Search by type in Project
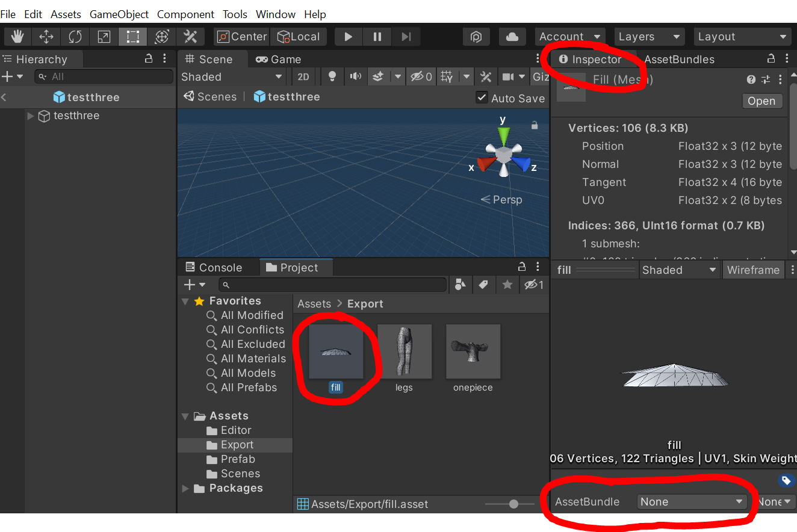 point(461,285)
